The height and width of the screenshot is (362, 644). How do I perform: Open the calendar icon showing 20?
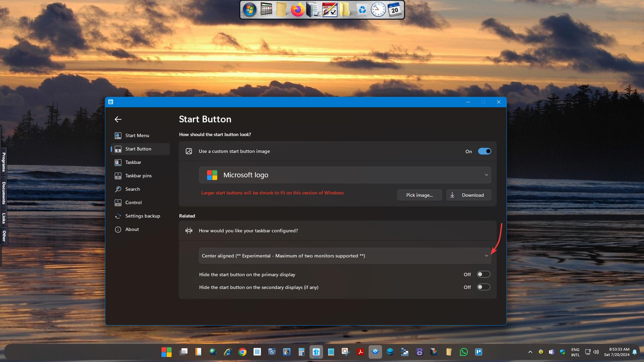pos(394,10)
